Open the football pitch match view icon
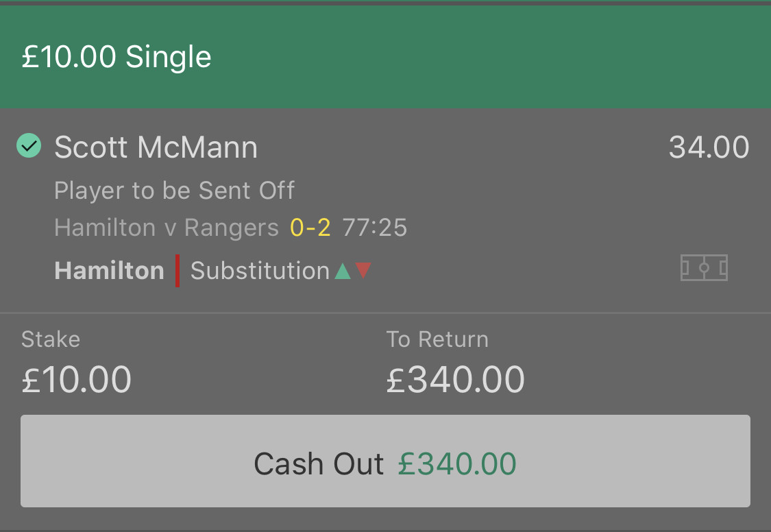 coord(704,268)
